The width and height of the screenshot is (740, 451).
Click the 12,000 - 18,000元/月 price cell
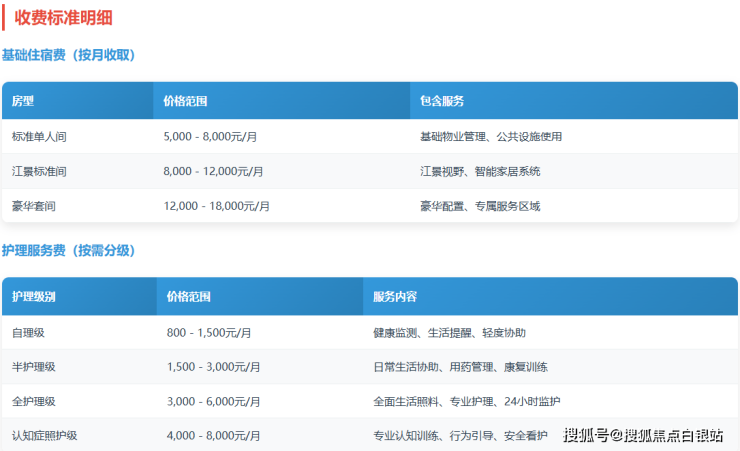click(217, 206)
